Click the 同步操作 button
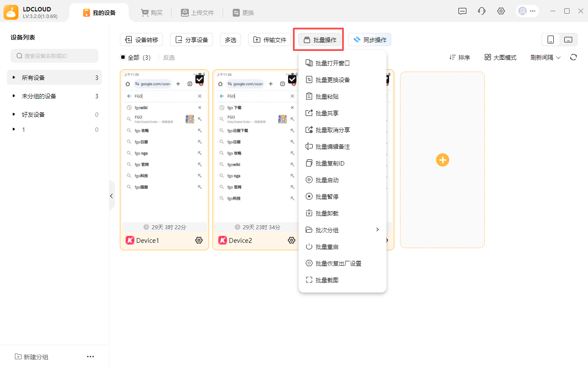Image resolution: width=588 pixels, height=368 pixels. (x=370, y=40)
